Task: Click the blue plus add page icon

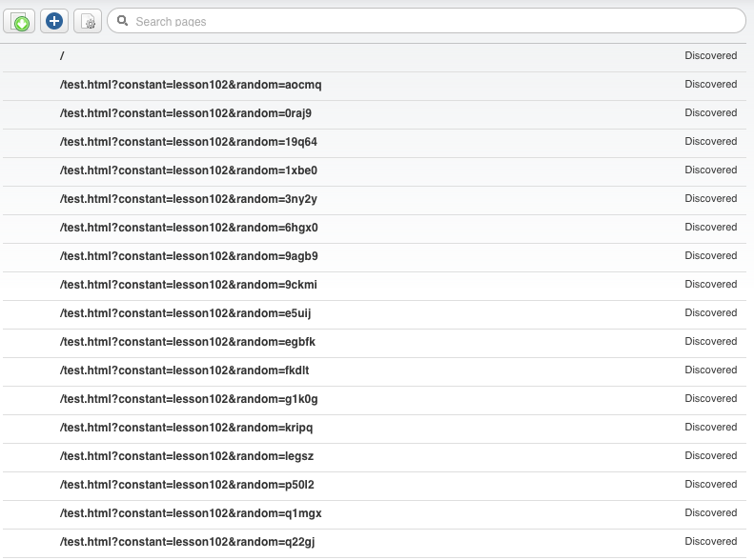Action: [54, 21]
